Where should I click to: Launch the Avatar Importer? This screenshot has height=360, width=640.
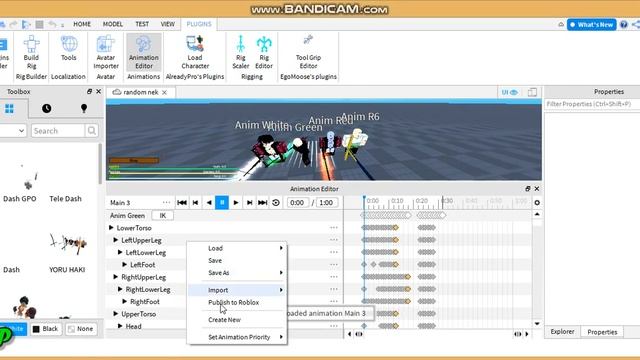coord(106,52)
